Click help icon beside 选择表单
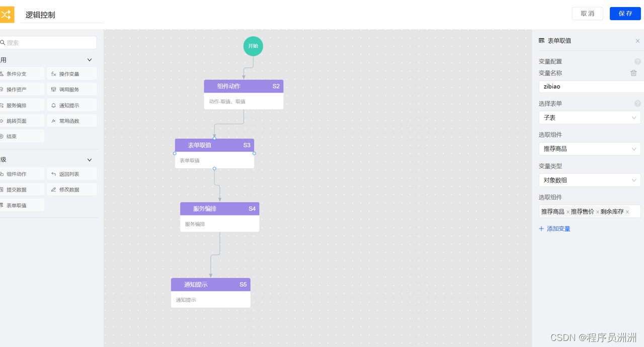The image size is (644, 347). pos(637,104)
